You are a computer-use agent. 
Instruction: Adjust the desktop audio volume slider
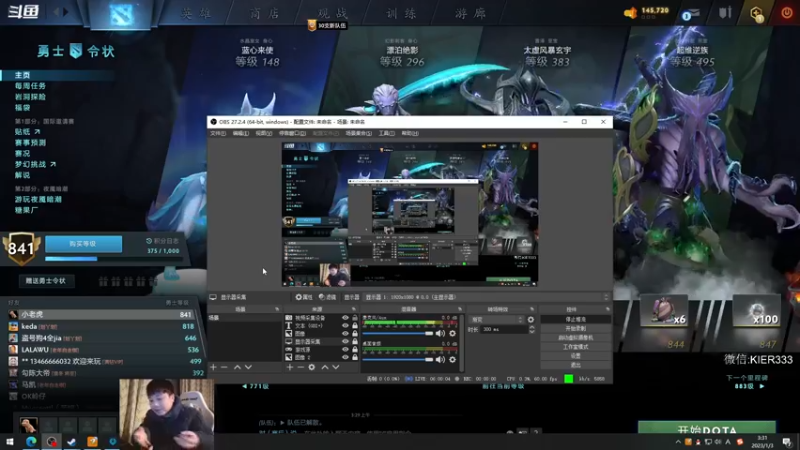tap(398, 359)
